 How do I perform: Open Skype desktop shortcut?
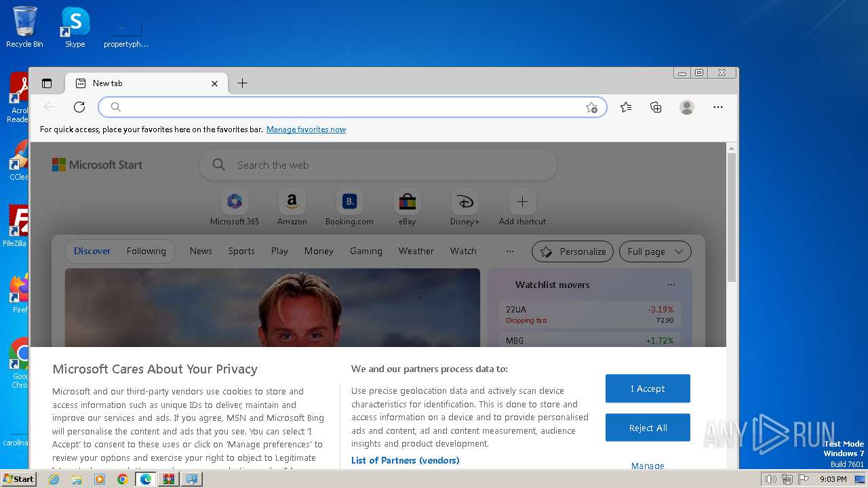click(x=75, y=28)
